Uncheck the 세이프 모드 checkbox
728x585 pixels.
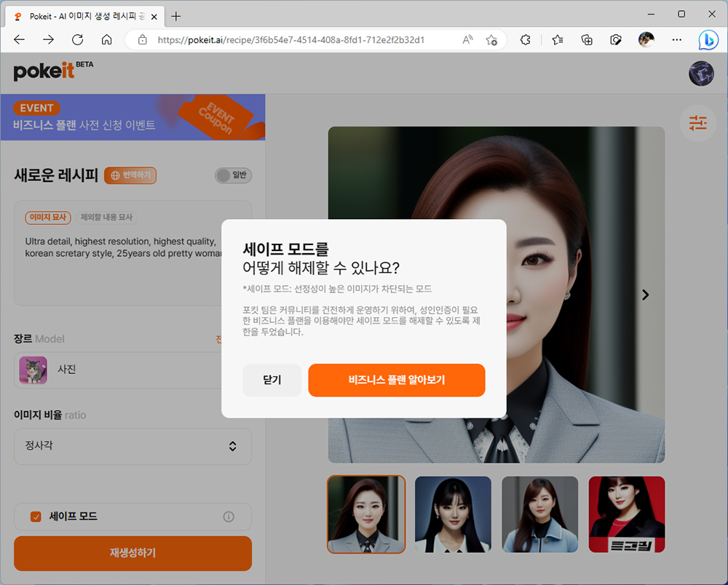36,517
